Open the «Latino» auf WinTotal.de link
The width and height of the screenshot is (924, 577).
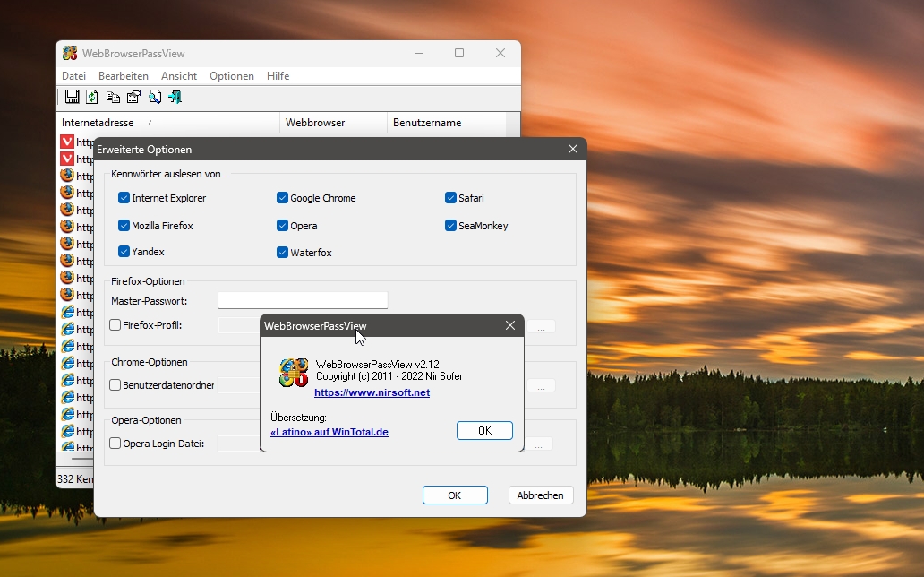click(x=329, y=432)
